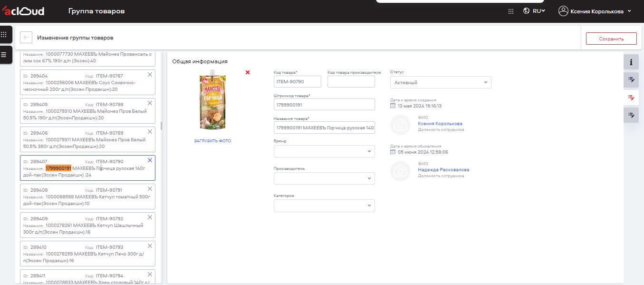Click the Название товара field

pyautogui.click(x=324, y=128)
